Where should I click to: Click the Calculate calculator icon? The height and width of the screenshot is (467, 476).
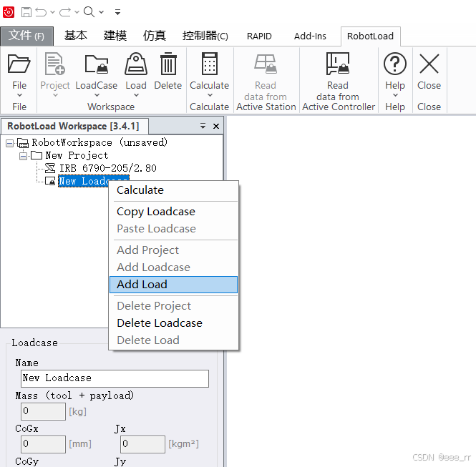210,64
